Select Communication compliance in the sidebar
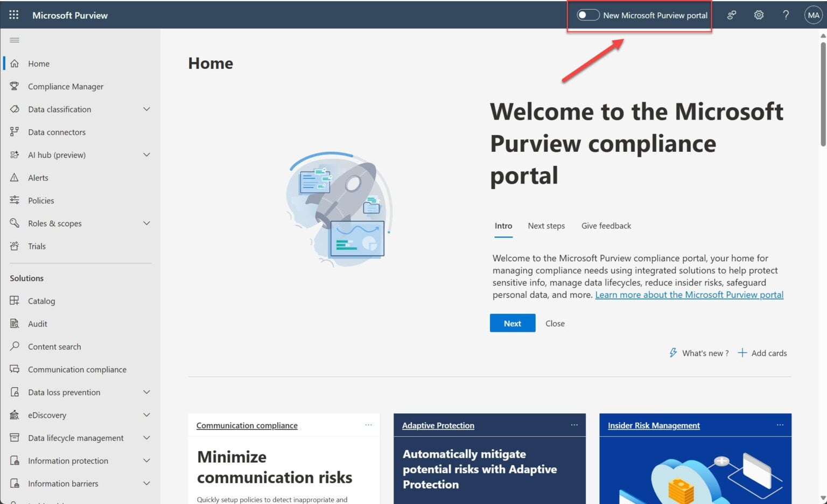The height and width of the screenshot is (504, 827). (77, 369)
